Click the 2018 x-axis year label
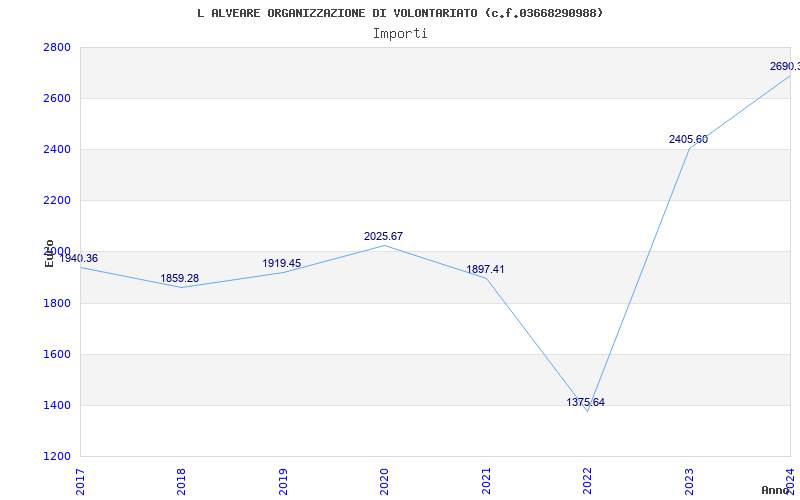 (181, 480)
